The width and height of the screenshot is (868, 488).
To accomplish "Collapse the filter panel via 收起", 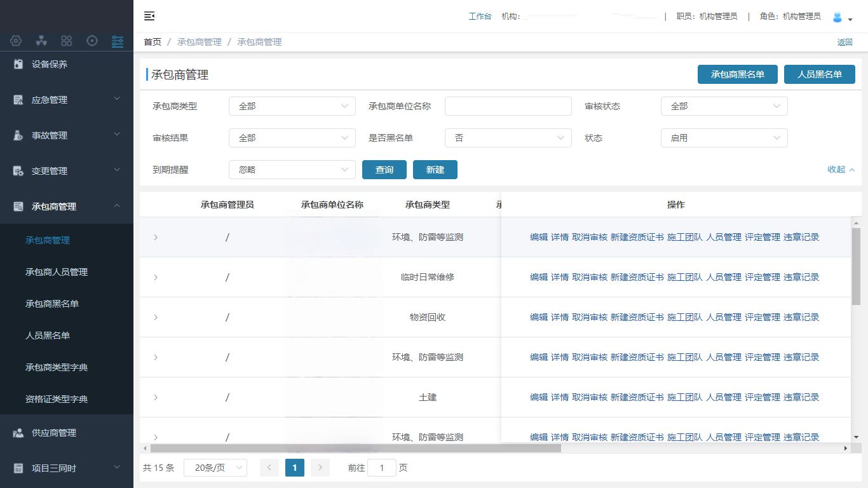I will [841, 170].
